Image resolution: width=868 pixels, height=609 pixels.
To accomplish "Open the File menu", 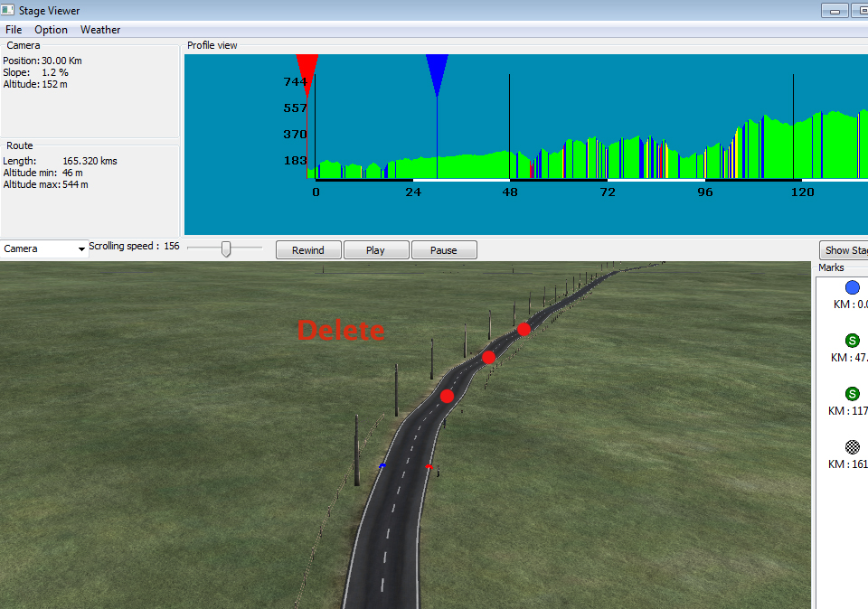I will 14,30.
